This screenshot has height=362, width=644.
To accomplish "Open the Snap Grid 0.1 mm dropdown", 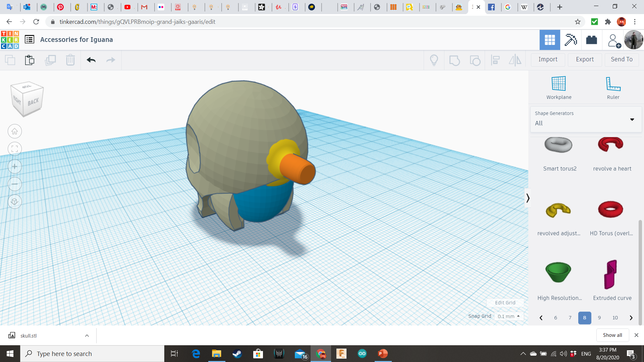I will (508, 316).
